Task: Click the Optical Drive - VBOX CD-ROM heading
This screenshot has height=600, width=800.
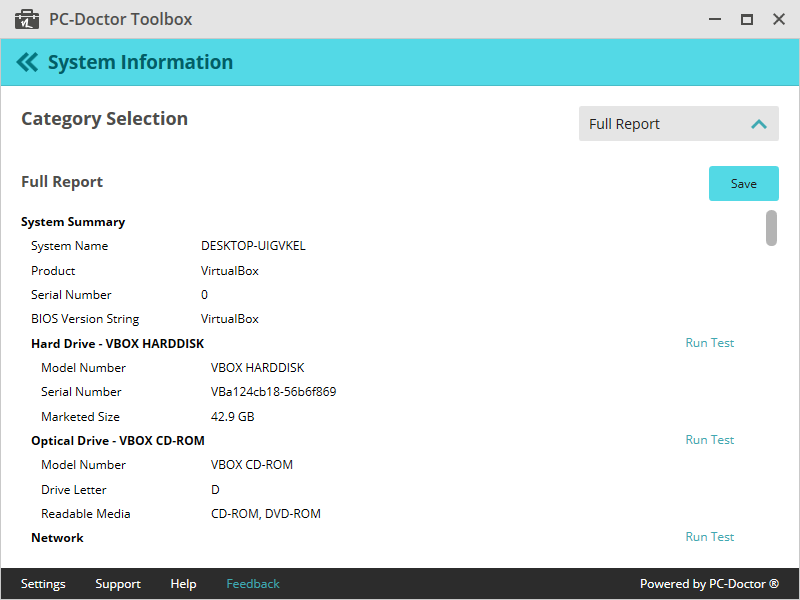Action: [x=118, y=441]
